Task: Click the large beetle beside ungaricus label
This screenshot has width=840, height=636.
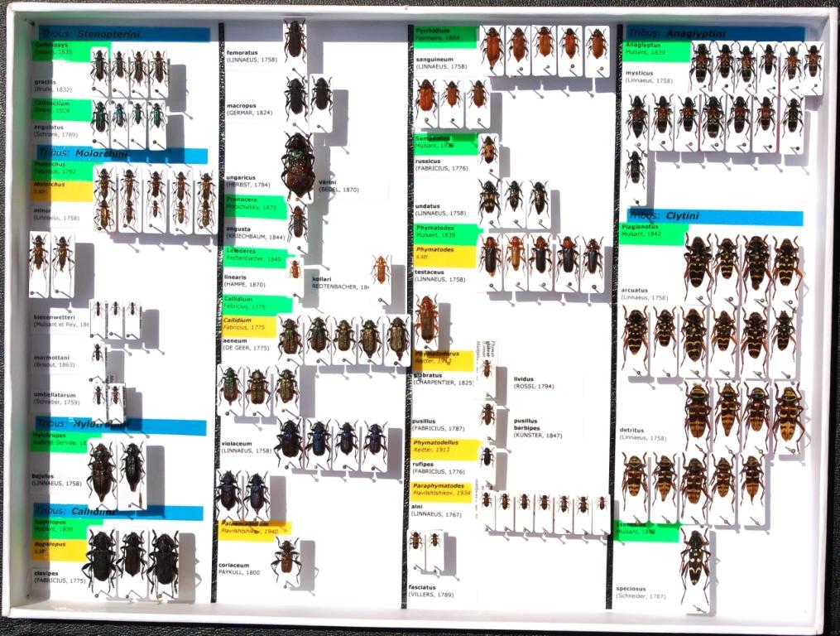Action: (297, 163)
